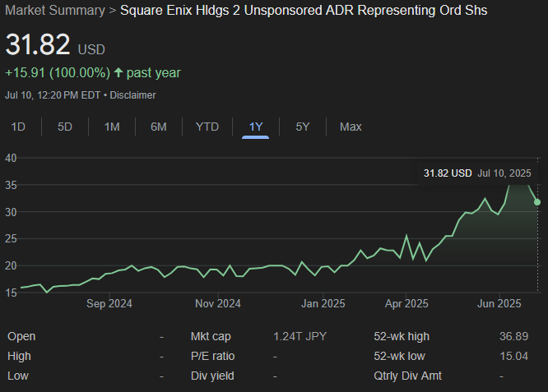This screenshot has height=392, width=548.
Task: Click the 40 y-axis label
Action: coord(11,158)
